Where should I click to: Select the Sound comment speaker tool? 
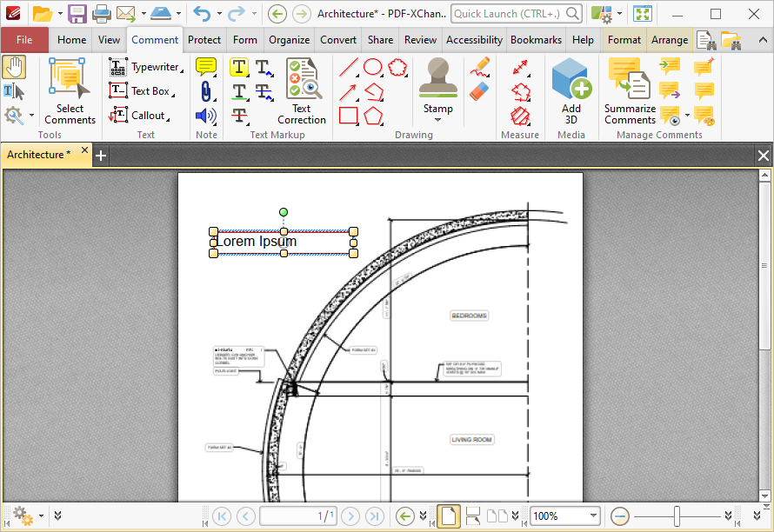(x=206, y=116)
